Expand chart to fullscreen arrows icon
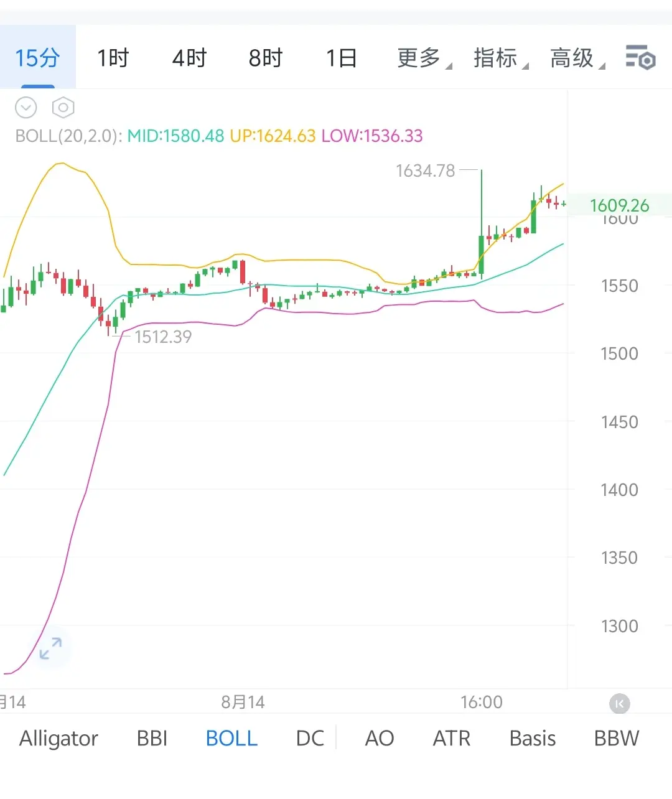Screen dimensions: 672x799 [x=50, y=648]
